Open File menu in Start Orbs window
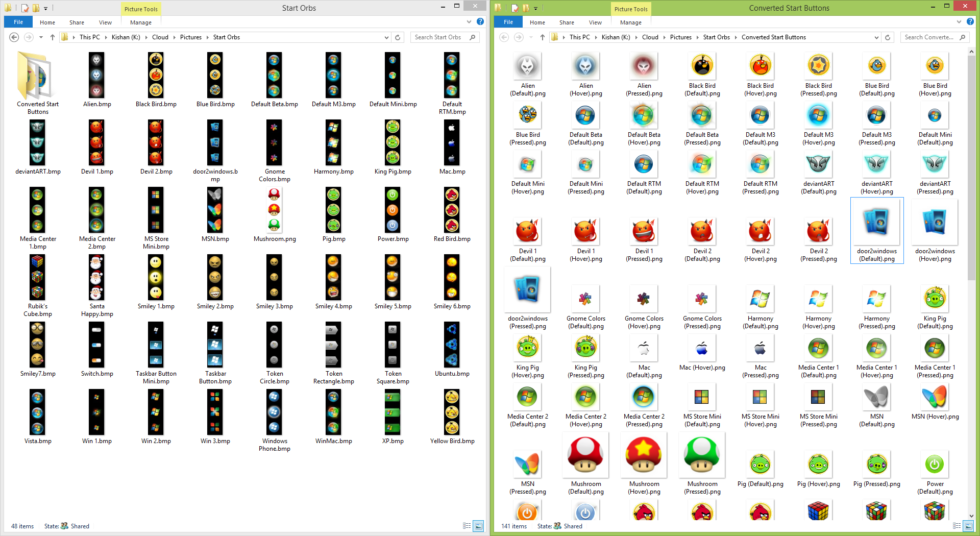Viewport: 980px width, 536px height. (18, 22)
